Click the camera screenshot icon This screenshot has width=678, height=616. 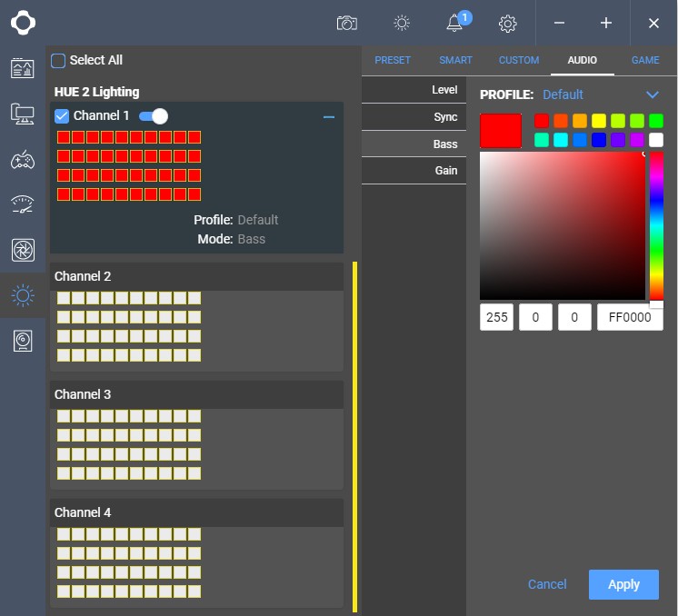point(346,23)
